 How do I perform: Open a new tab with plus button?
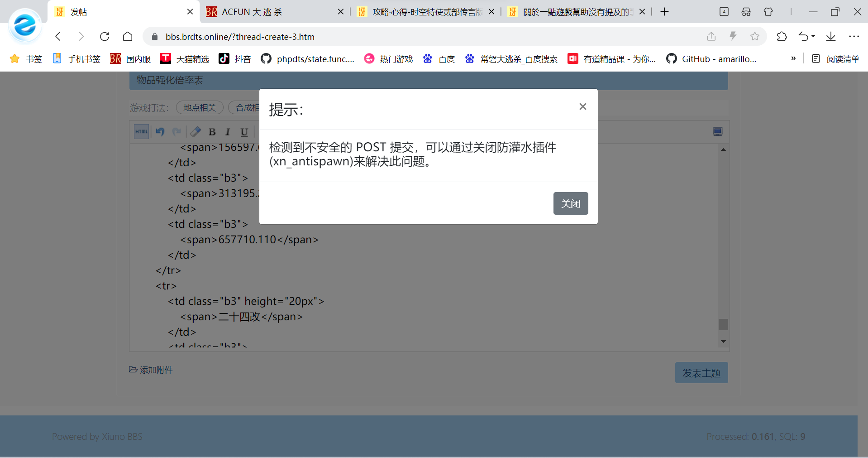coord(664,12)
